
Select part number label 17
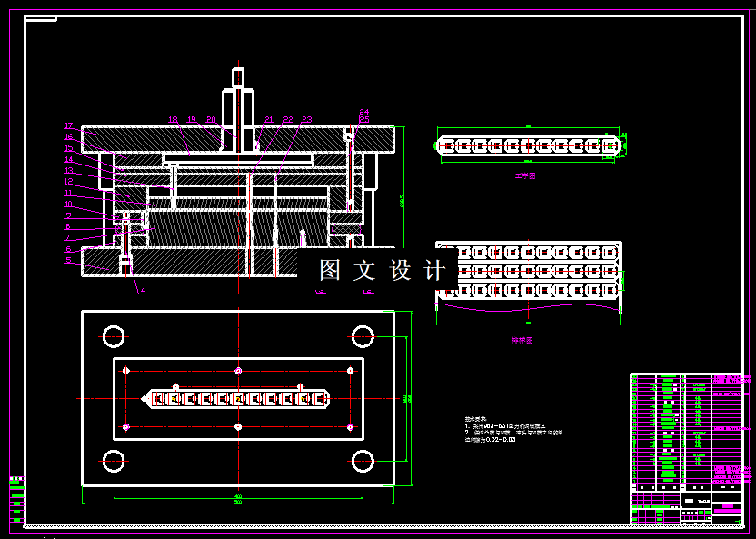pos(68,125)
